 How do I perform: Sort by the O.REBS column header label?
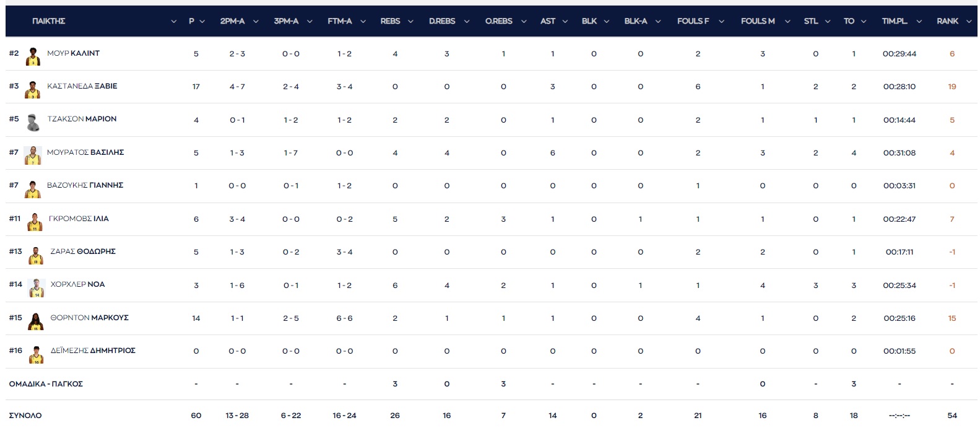(x=498, y=21)
